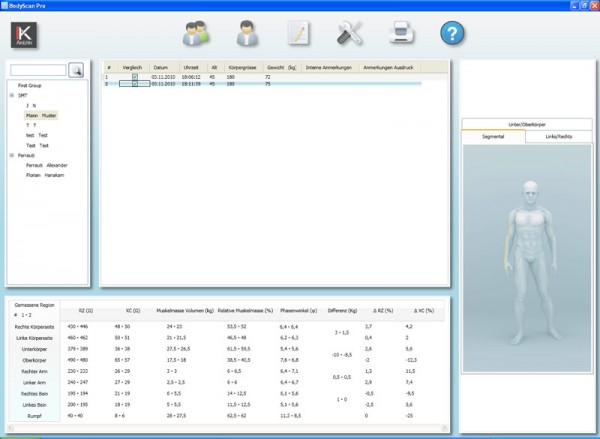Click the magnifier search button
600x439 pixels.
click(x=76, y=70)
